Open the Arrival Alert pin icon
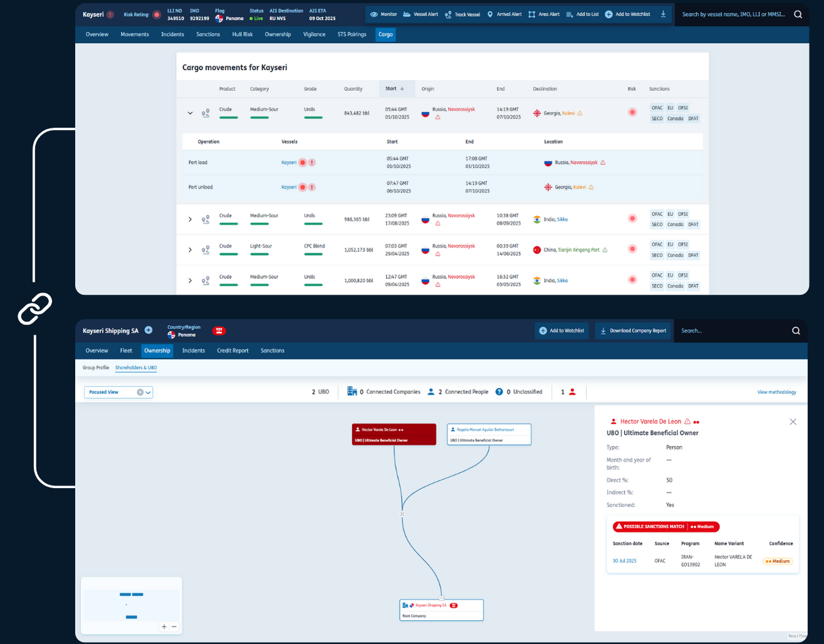Viewport: 824px width, 644px height. click(490, 14)
